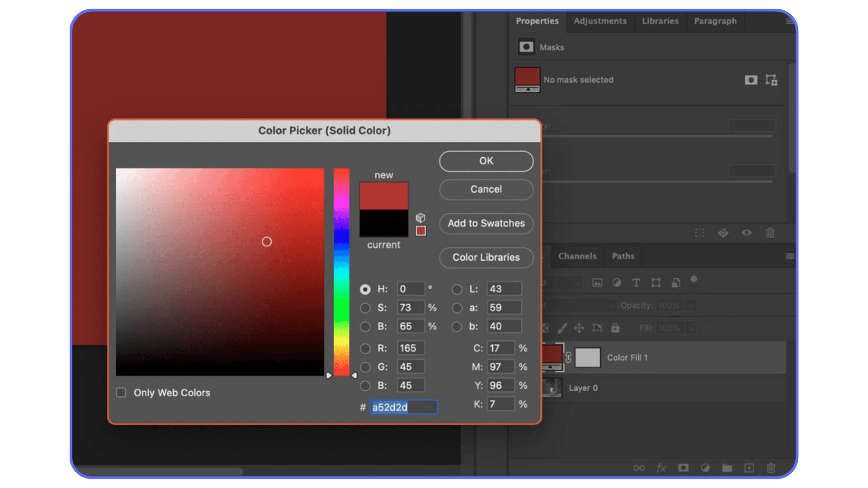Click load selection from mask icon
868x488 pixels.
click(699, 233)
